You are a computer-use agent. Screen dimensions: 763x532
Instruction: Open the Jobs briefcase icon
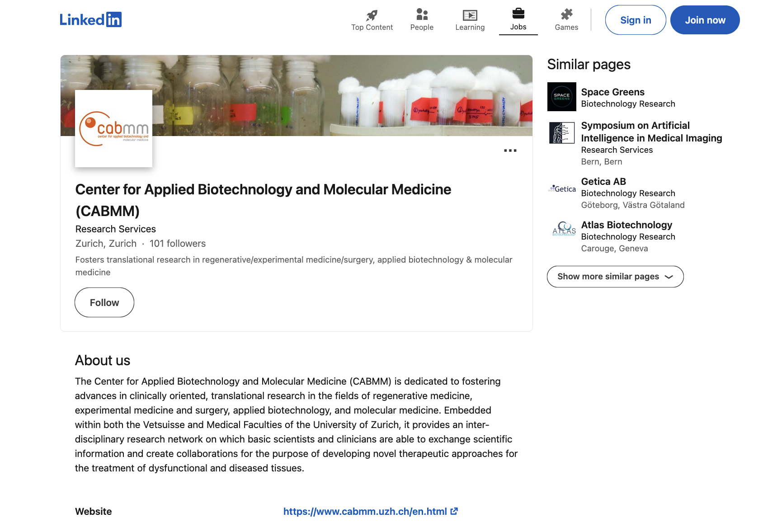click(x=518, y=14)
